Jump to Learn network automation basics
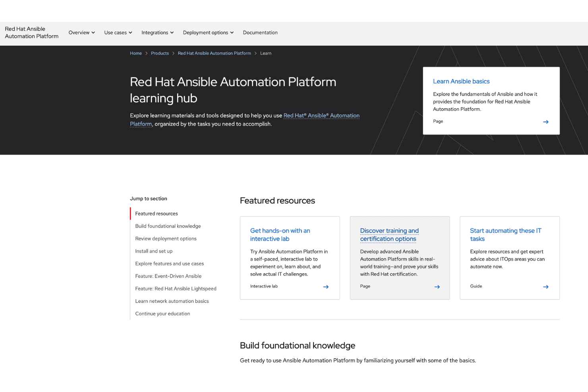This screenshot has height=392, width=588. coord(172,301)
